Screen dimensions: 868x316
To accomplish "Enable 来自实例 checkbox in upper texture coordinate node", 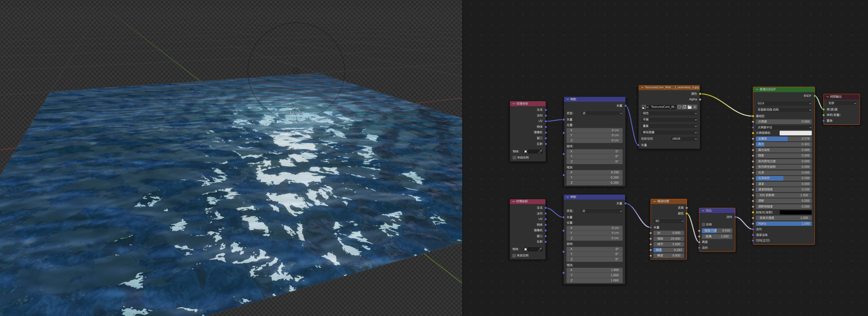I will (514, 157).
